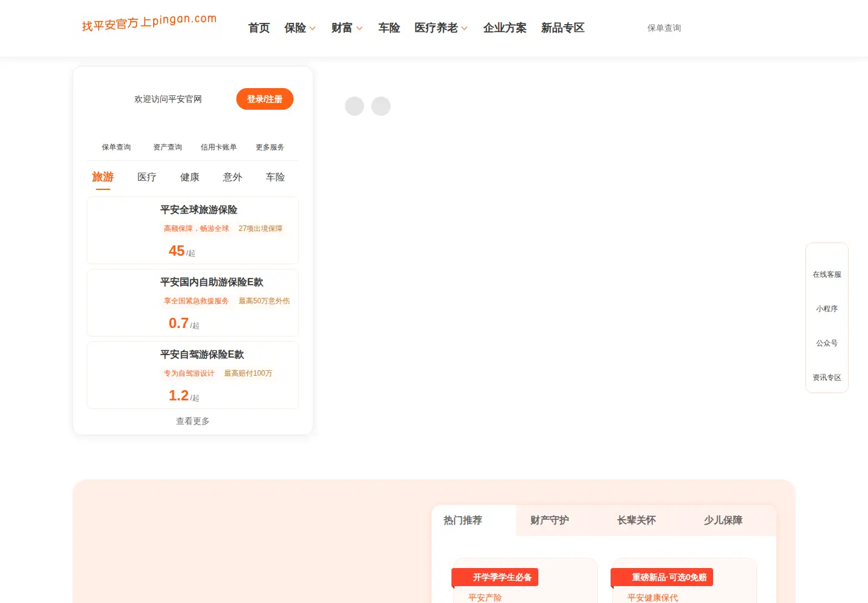Open the 资产查询 shortcut
868x603 pixels.
click(168, 147)
